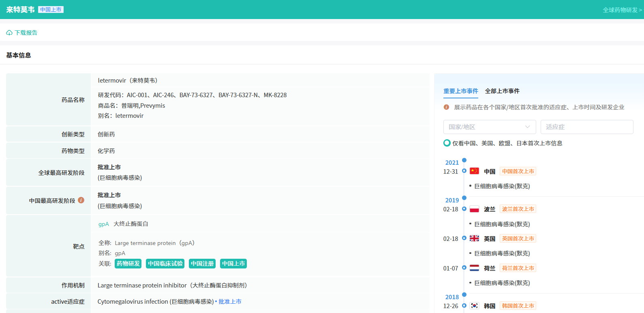Click the Poland flag icon

(474, 209)
